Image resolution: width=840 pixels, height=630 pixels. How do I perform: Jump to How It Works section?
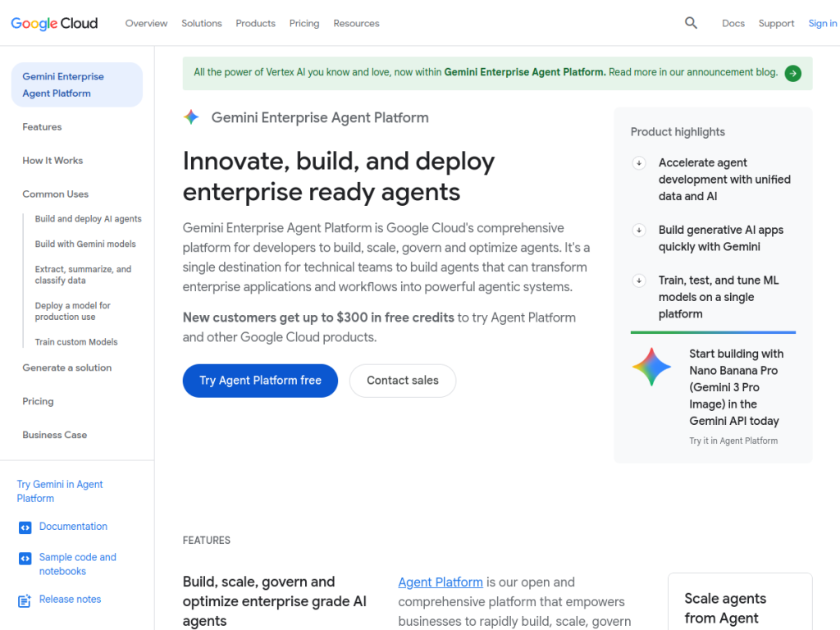pyautogui.click(x=52, y=161)
